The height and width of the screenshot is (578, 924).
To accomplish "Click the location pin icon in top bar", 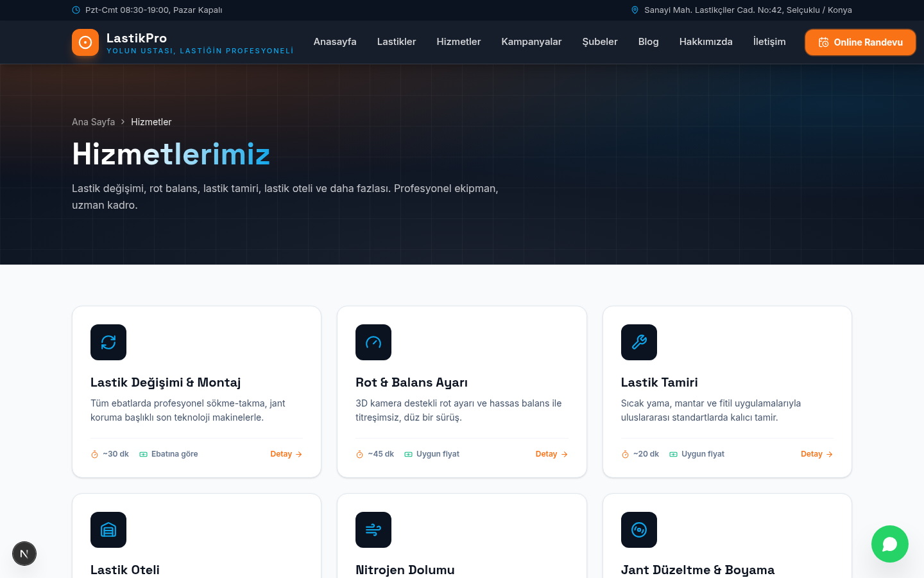I will (x=635, y=10).
